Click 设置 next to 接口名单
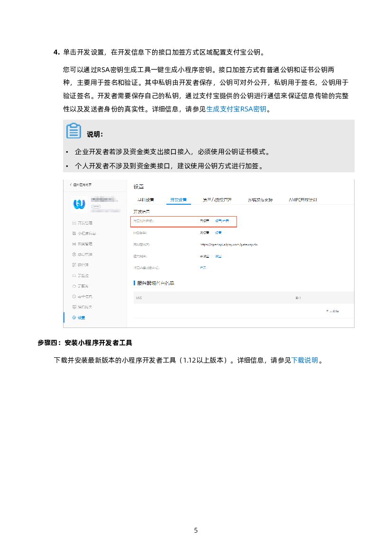The width and height of the screenshot is (392, 554). [x=218, y=233]
